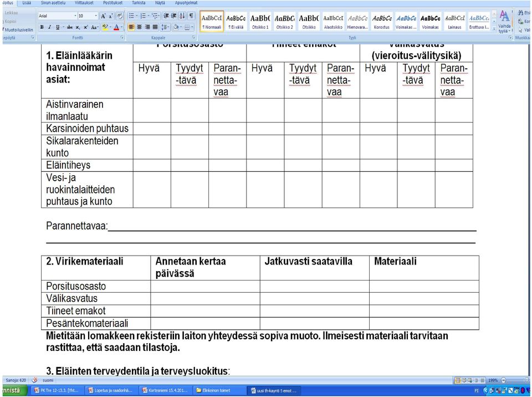Underline the selected text
The image size is (532, 397).
click(x=57, y=27)
